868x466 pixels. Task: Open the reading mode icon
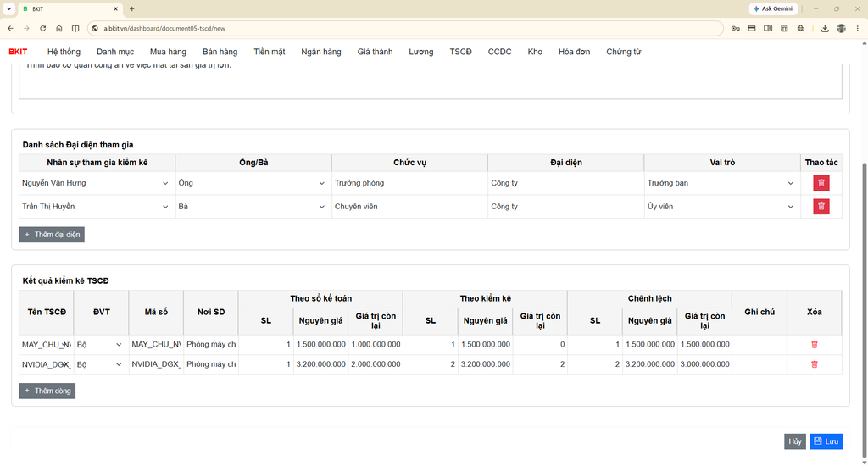768,28
